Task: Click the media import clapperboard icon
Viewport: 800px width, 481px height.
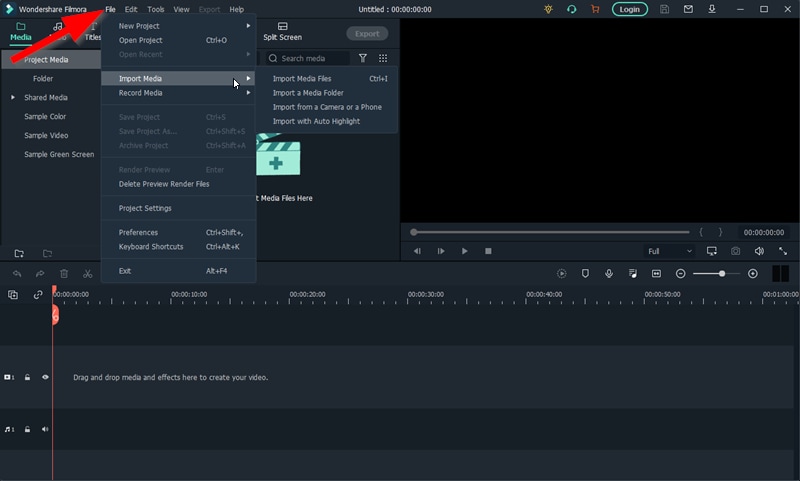Action: tap(278, 155)
